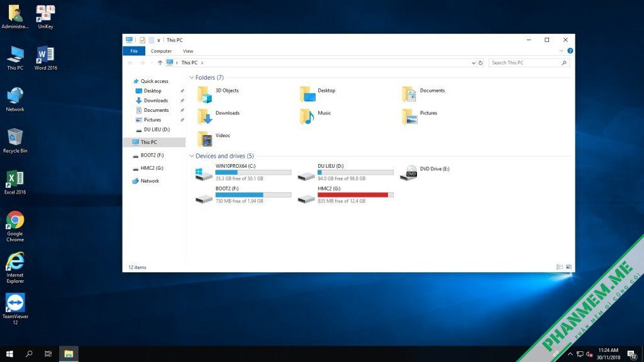
Task: Select the DVD Drive (E:)
Action: pos(425,172)
